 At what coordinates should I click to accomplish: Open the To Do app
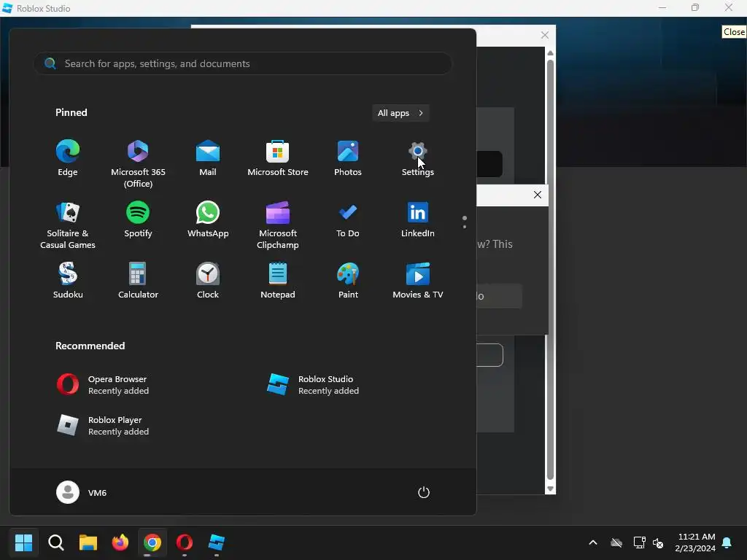click(348, 219)
